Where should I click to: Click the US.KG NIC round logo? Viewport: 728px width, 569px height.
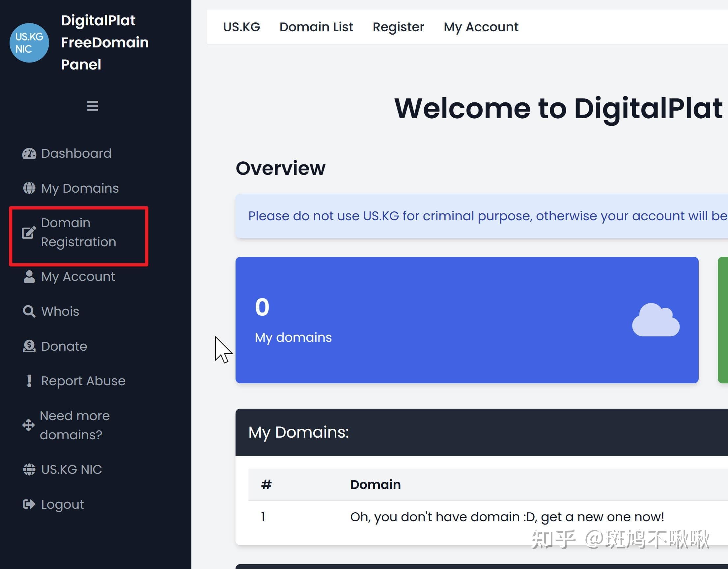point(29,42)
